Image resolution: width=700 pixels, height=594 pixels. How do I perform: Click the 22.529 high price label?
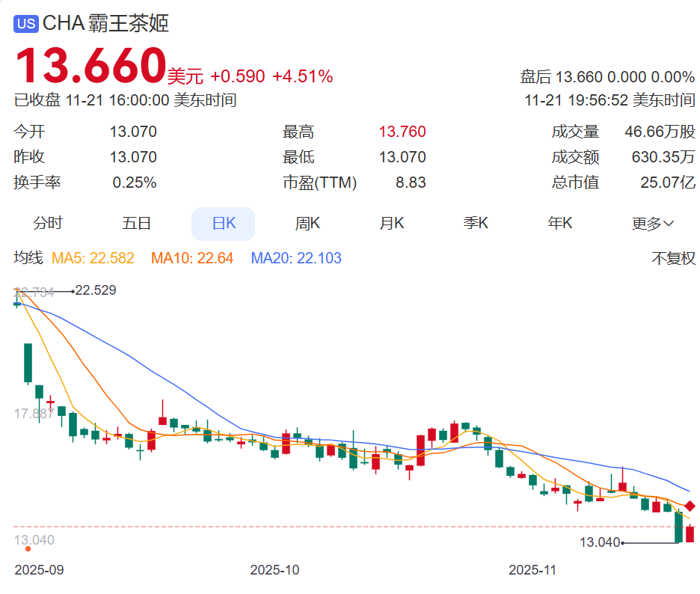tap(96, 290)
